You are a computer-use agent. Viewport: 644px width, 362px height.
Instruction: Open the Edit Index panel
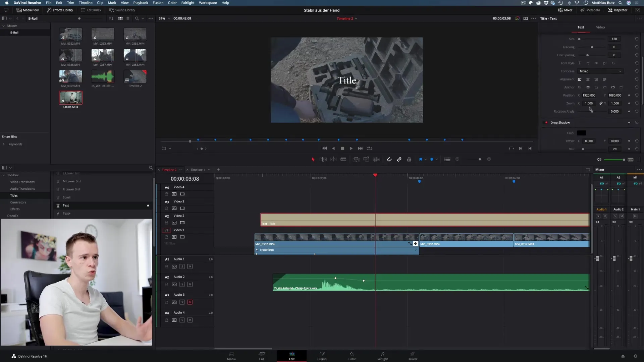(91, 10)
